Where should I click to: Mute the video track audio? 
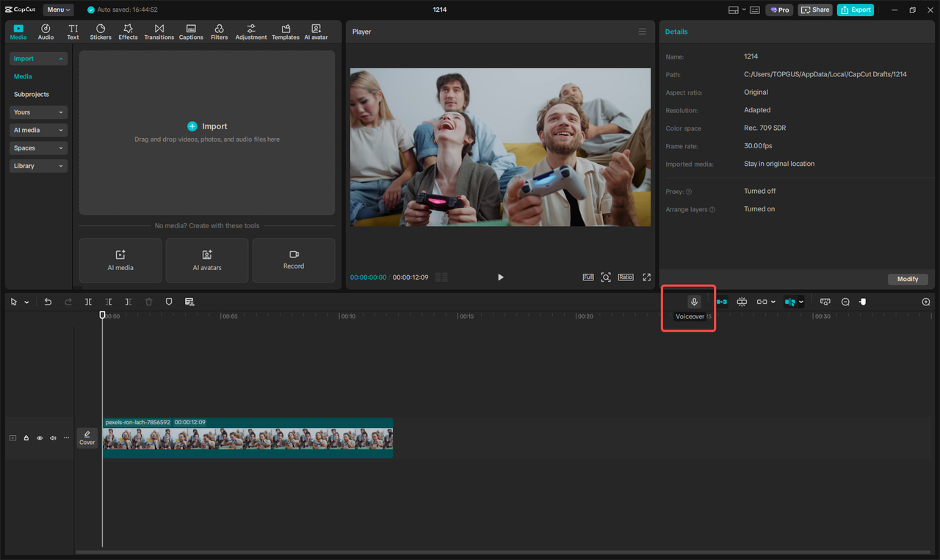tap(52, 437)
